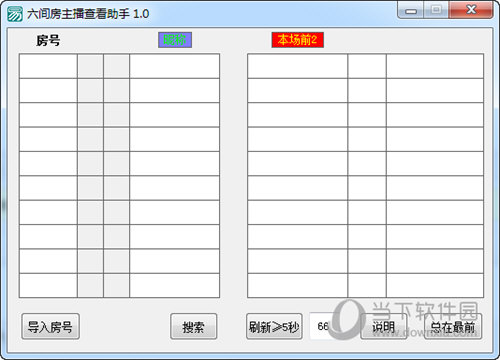Image resolution: width=500 pixels, height=360 pixels.
Task: Open the 说明 button
Action: click(x=384, y=326)
